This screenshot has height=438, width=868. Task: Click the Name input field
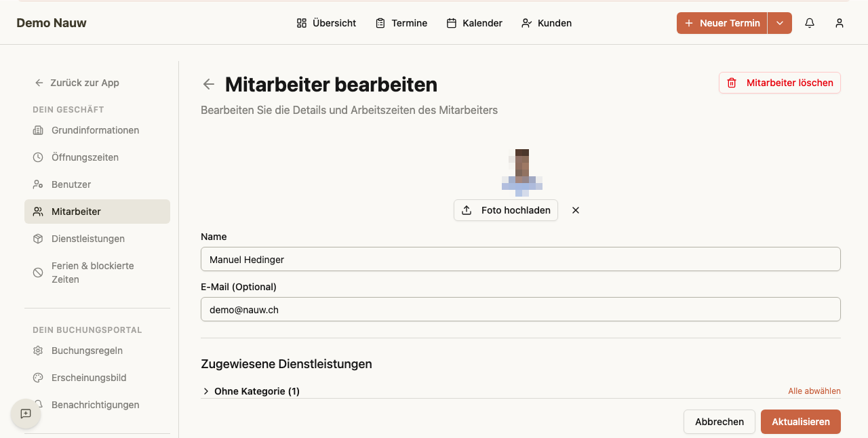(x=521, y=259)
